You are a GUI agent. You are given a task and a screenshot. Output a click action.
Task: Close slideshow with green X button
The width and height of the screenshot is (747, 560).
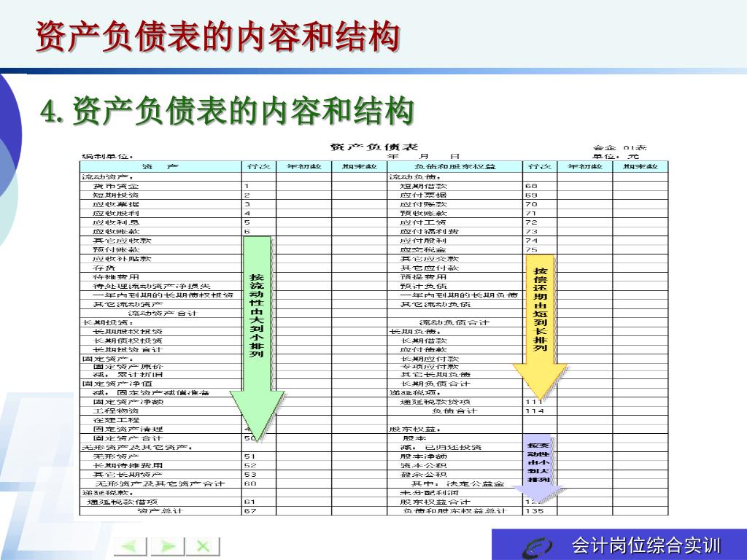[x=203, y=546]
